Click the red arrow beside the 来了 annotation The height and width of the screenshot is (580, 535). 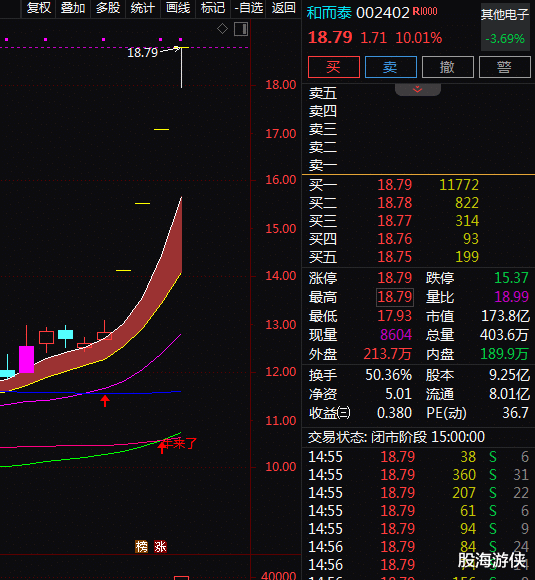coord(162,447)
